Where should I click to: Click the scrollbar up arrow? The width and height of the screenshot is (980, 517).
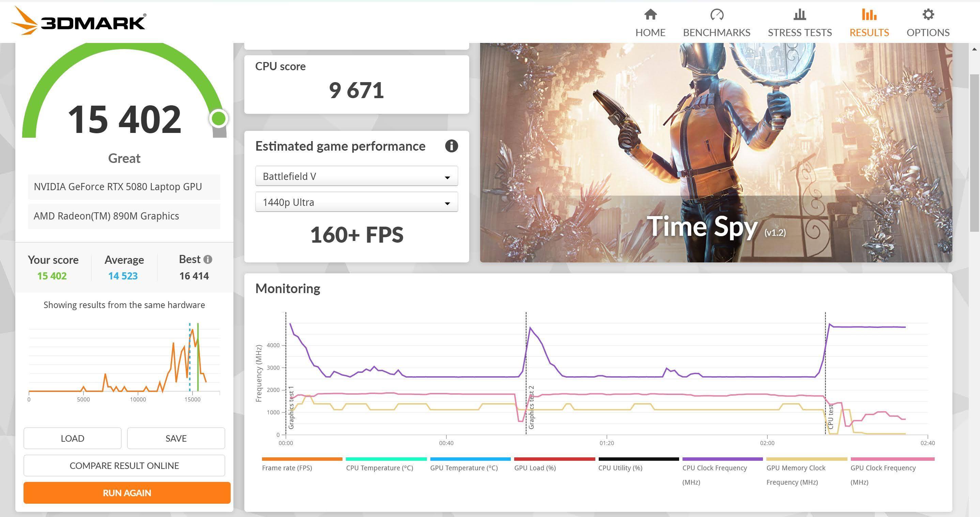click(x=974, y=49)
